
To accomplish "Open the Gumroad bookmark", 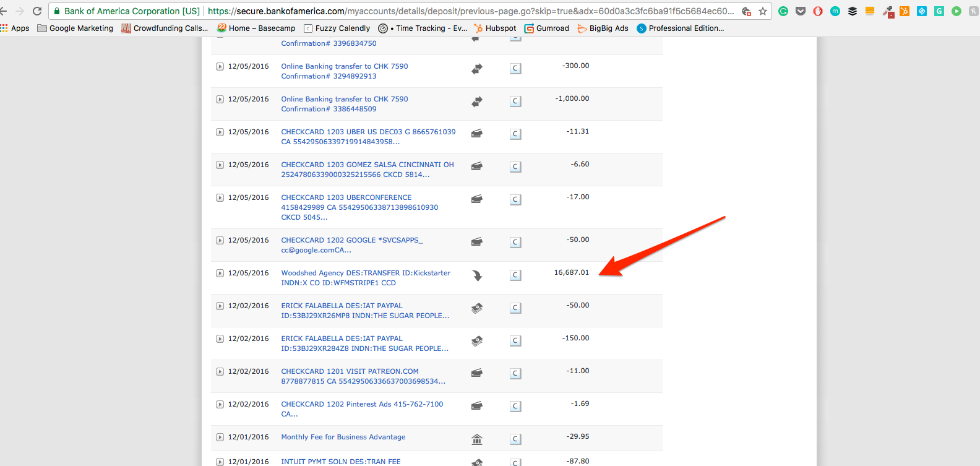I will pyautogui.click(x=547, y=28).
